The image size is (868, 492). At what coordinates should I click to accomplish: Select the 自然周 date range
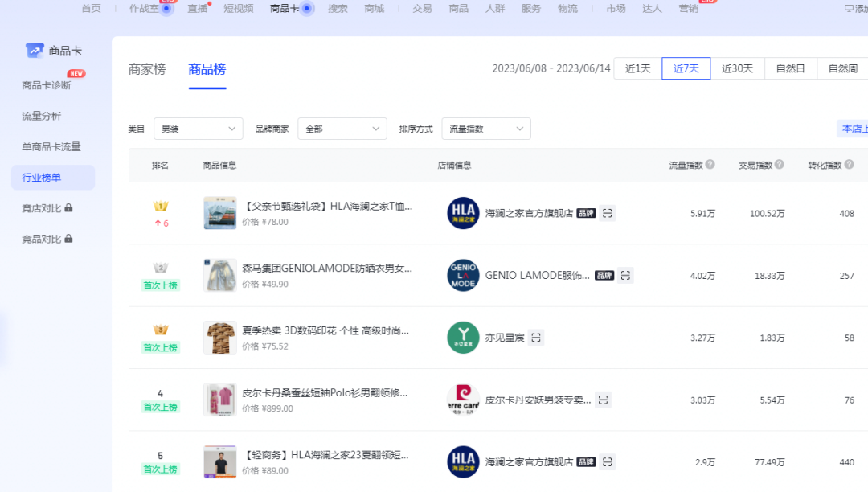[x=842, y=68]
